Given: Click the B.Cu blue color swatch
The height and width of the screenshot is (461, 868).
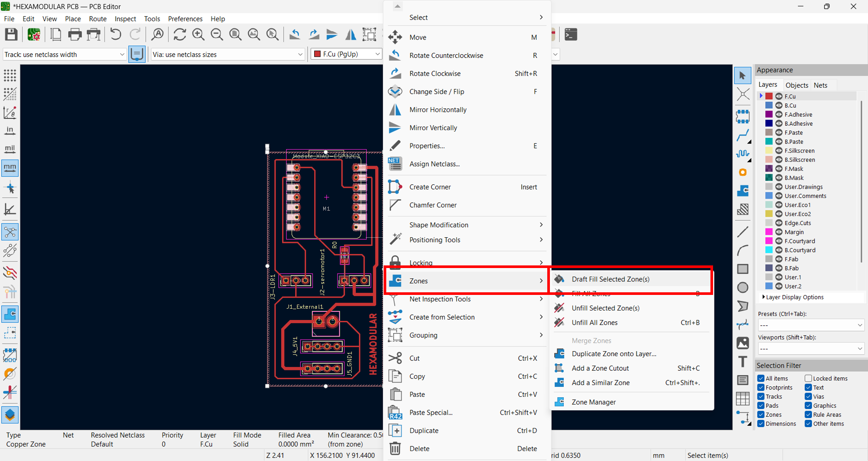Looking at the screenshot, I should pos(769,105).
